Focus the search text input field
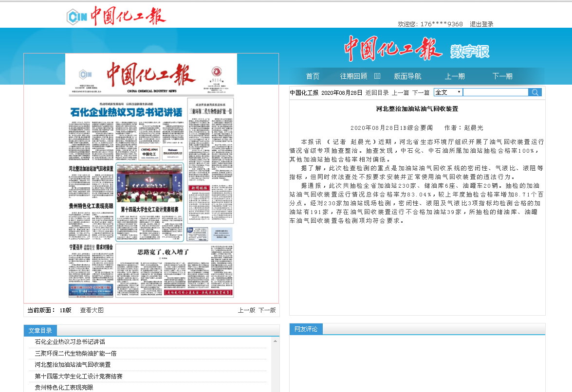 coord(495,92)
